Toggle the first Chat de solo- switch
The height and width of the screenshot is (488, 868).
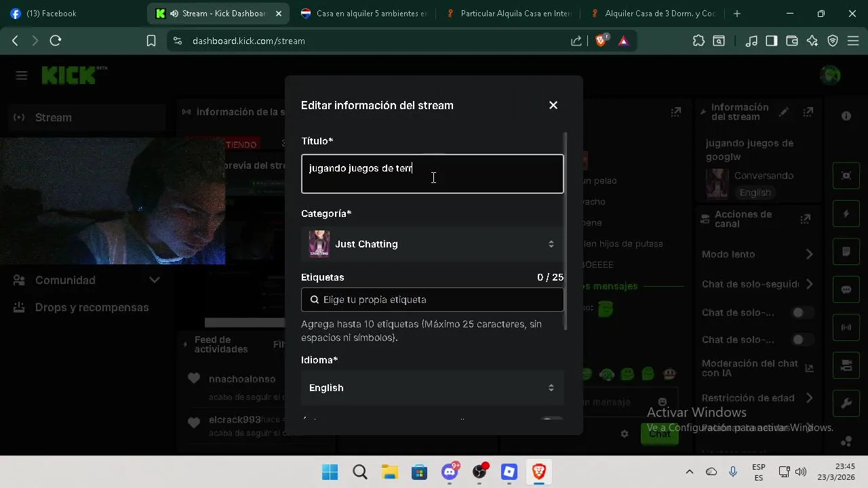(803, 312)
